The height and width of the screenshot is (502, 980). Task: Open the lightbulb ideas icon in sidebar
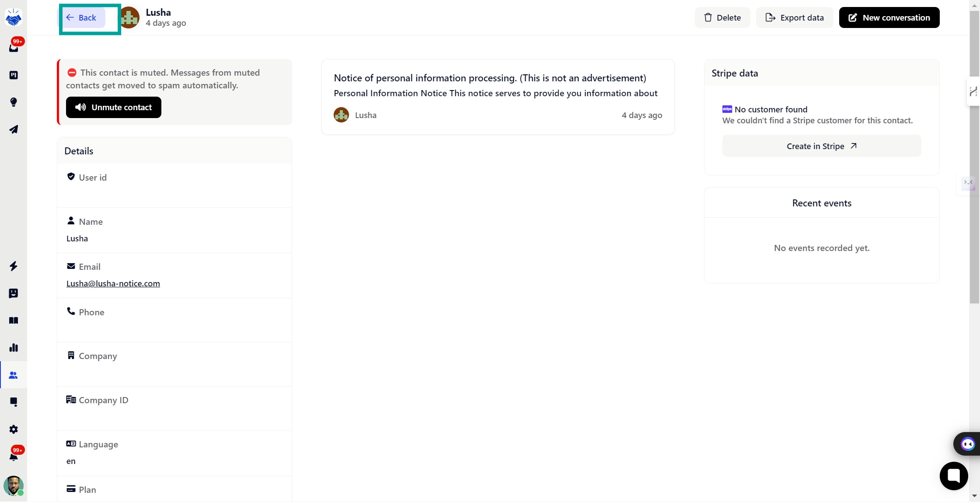point(14,102)
